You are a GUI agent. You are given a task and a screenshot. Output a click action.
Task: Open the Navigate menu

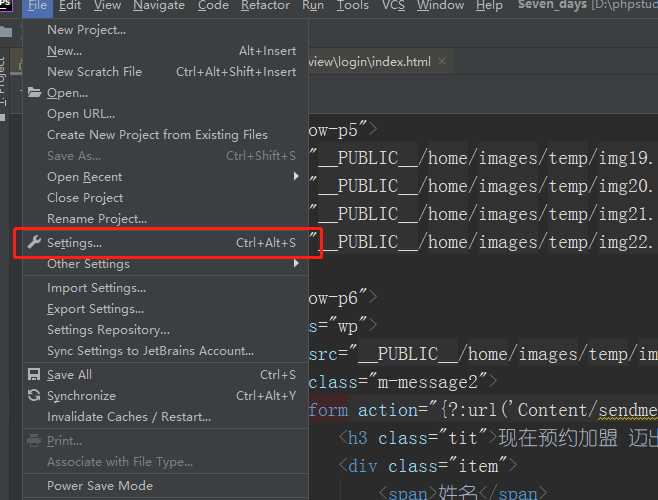(159, 5)
